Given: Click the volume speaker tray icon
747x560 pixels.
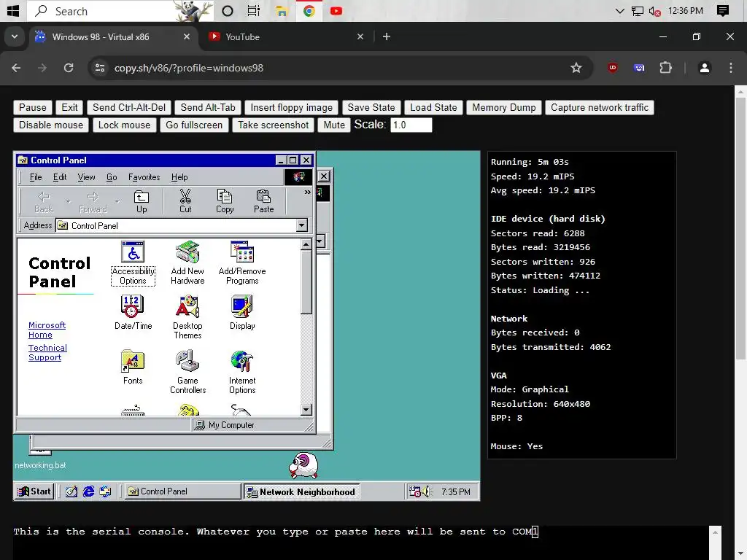Looking at the screenshot, I should tap(425, 491).
